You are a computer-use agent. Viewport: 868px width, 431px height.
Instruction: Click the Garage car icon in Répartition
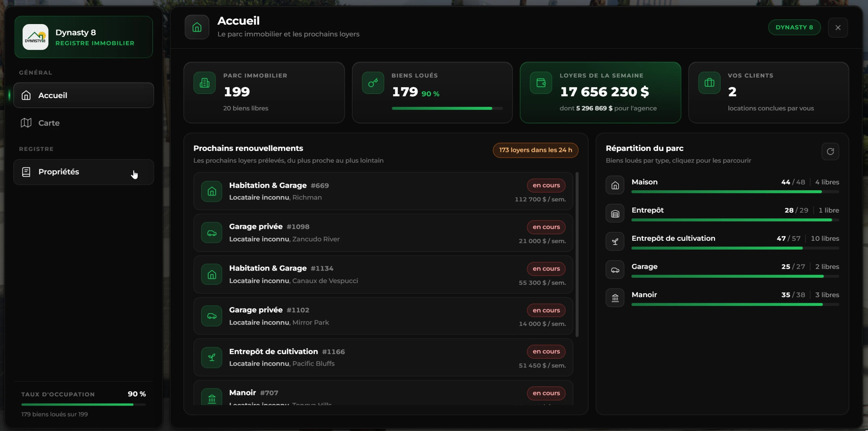click(615, 270)
